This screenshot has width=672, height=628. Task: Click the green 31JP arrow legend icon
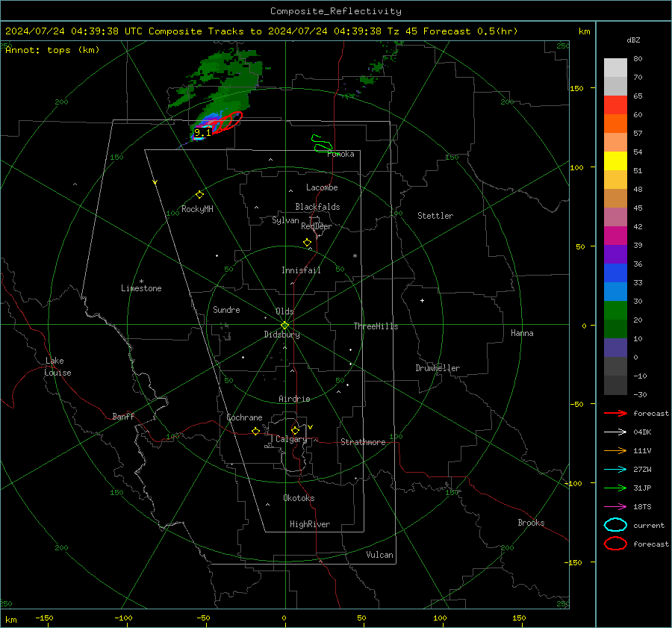615,488
